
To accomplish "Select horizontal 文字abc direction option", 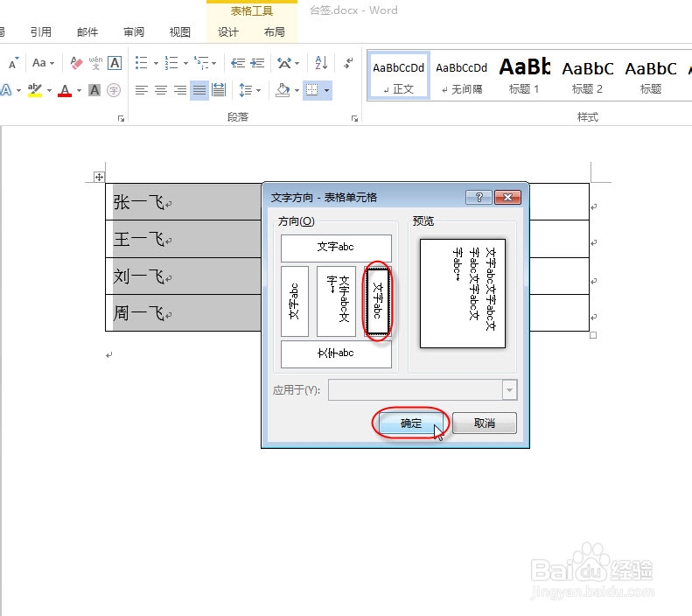I will point(336,248).
